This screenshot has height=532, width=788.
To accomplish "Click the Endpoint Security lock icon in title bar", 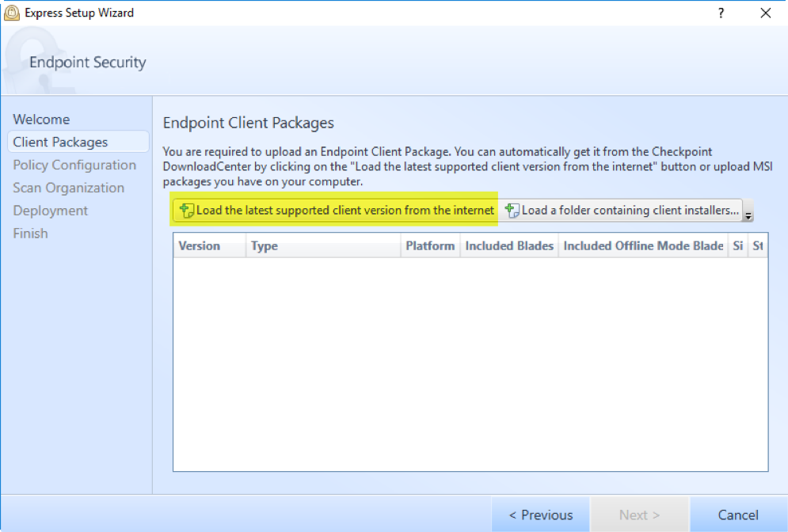I will point(12,13).
